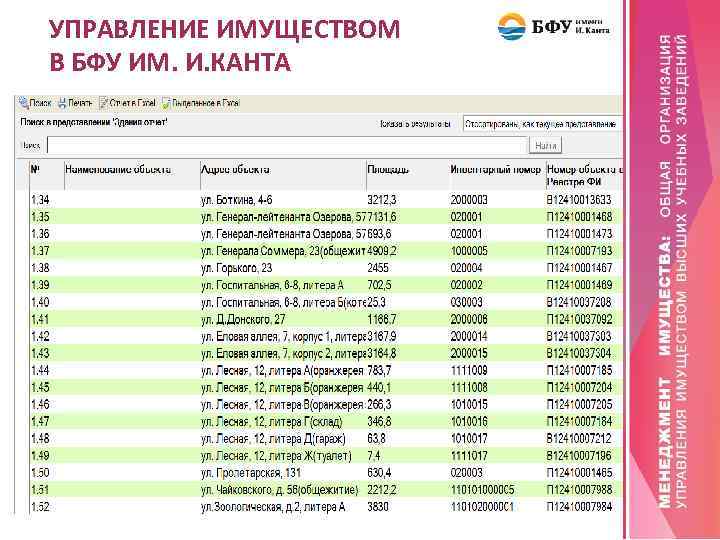Screen dimensions: 720x540
Task: Click the Инвентарный номер column header
Action: coord(495,169)
